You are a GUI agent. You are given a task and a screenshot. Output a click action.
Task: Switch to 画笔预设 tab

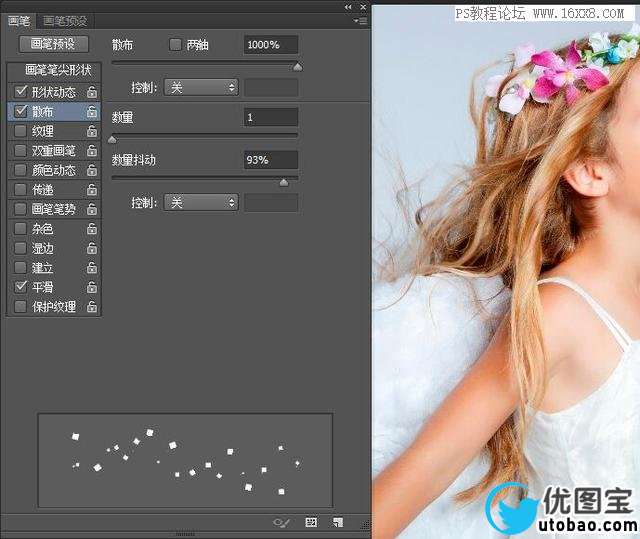pyautogui.click(x=65, y=21)
